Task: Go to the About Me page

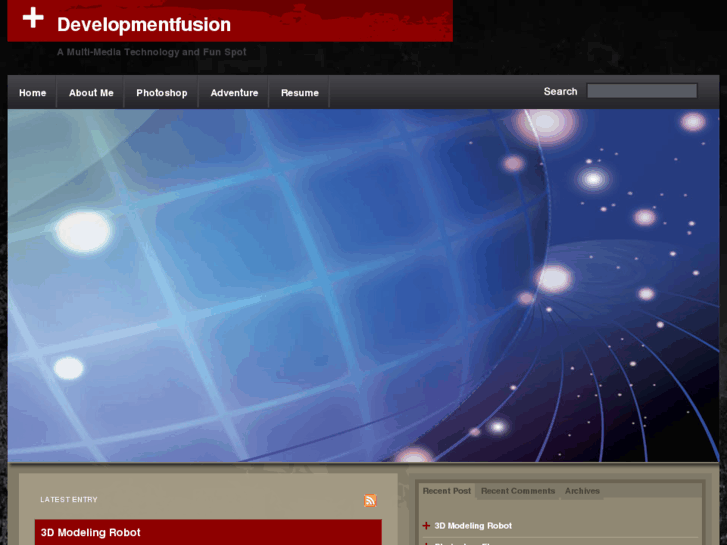Action: pyautogui.click(x=91, y=93)
